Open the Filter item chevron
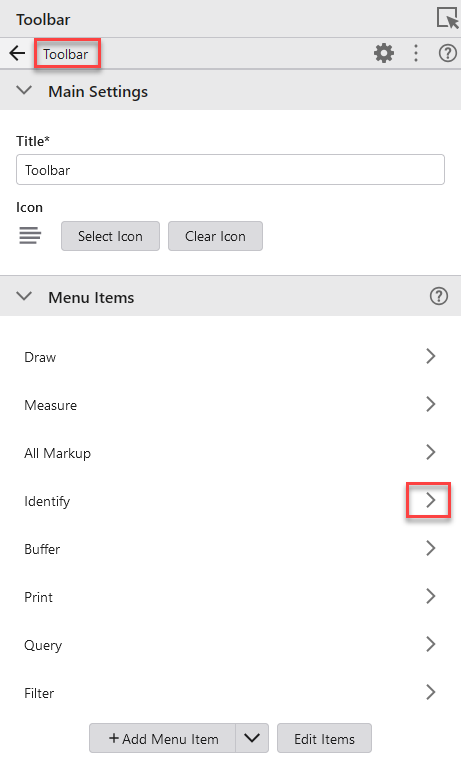461x780 pixels. (431, 692)
